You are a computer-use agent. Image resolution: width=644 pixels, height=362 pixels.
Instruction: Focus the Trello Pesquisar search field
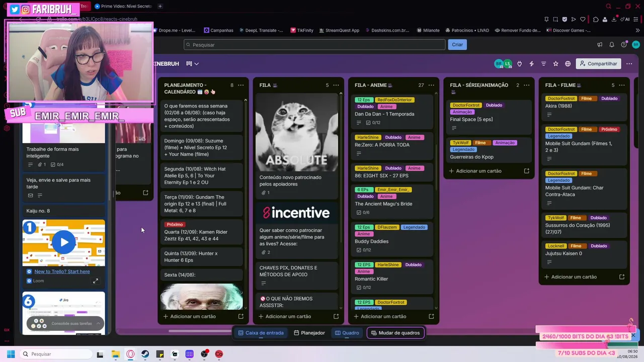coord(314,45)
